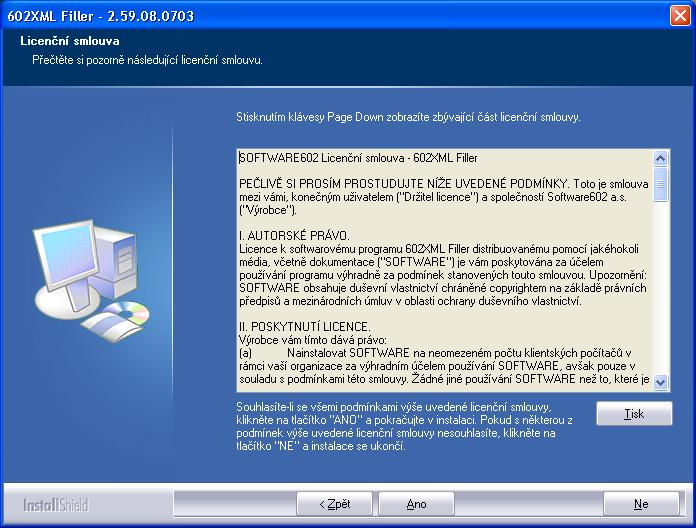Screen dimensions: 696x528
Task: Print the license using Tisk button
Action: pyautogui.click(x=634, y=414)
